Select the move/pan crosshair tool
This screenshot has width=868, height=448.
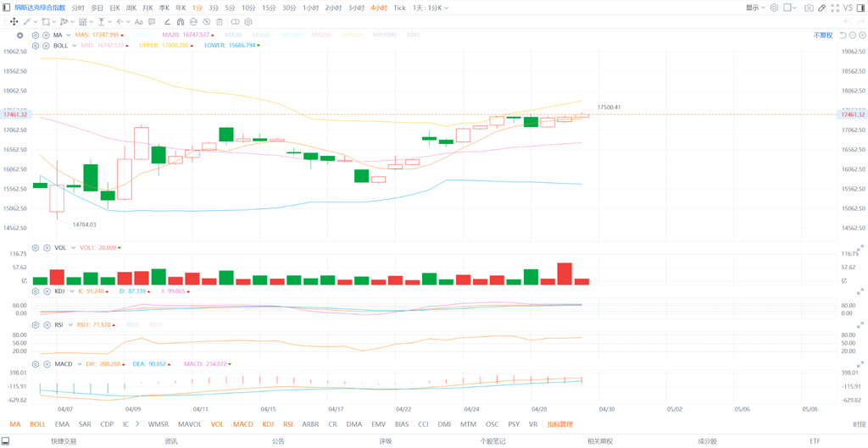tap(14, 21)
